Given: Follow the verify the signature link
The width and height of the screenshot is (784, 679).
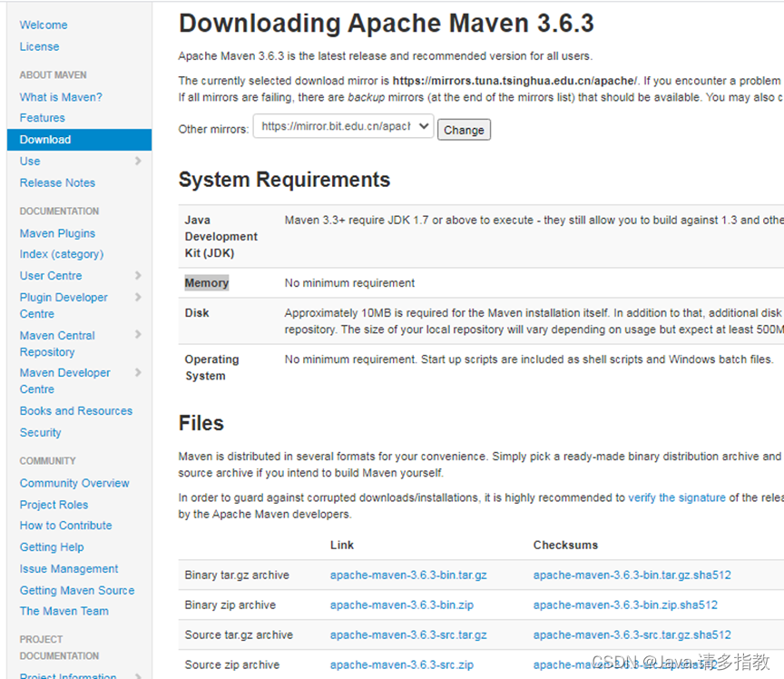Looking at the screenshot, I should click(x=677, y=497).
